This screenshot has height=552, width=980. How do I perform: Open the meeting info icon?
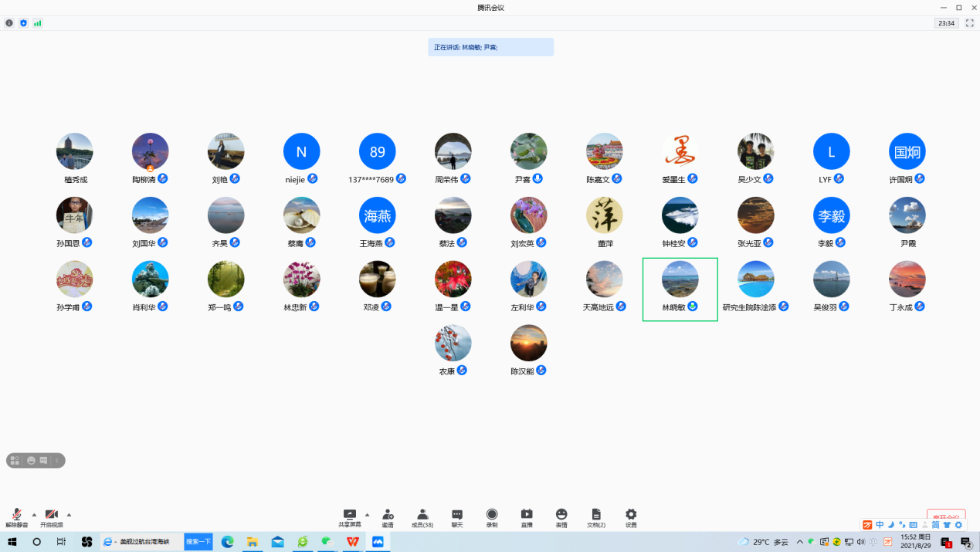click(x=9, y=23)
